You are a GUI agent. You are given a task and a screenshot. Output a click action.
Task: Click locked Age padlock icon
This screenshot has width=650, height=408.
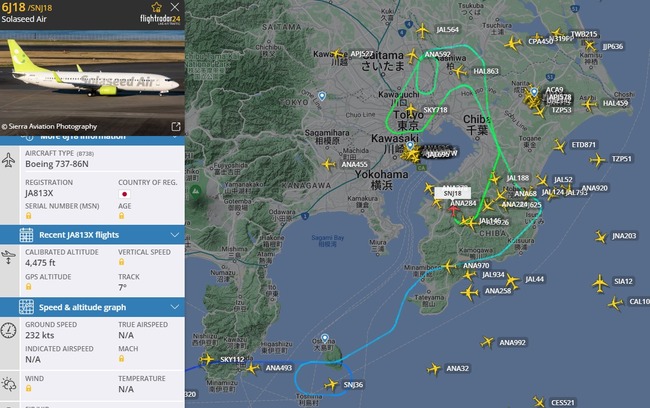pos(121,216)
